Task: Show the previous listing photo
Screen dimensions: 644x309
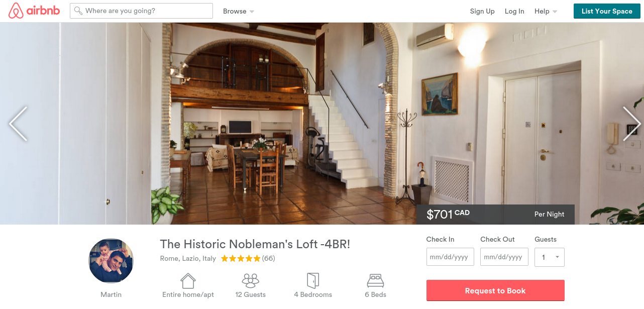Action: click(x=18, y=124)
